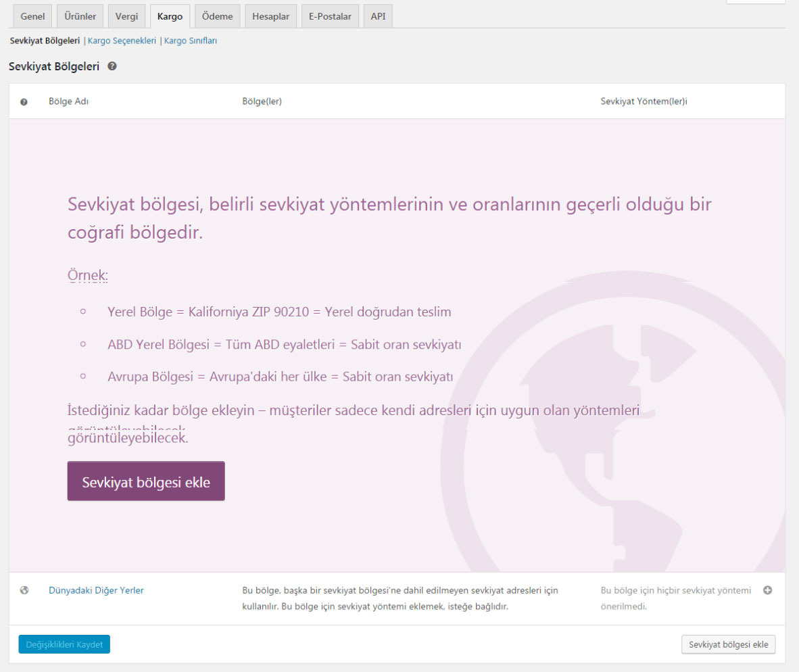Open the API tab
The width and height of the screenshot is (799, 672).
click(378, 16)
